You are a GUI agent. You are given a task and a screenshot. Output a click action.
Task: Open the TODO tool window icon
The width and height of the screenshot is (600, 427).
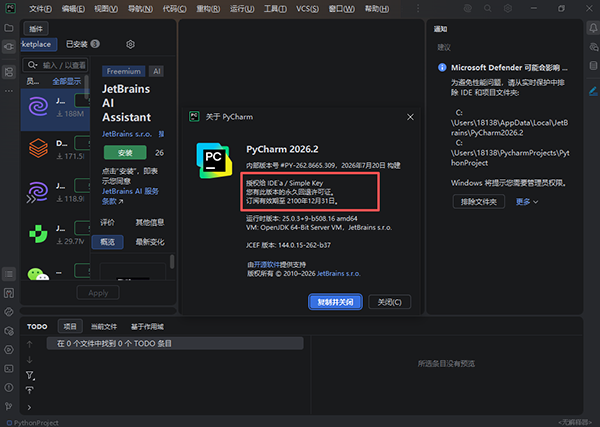8,274
